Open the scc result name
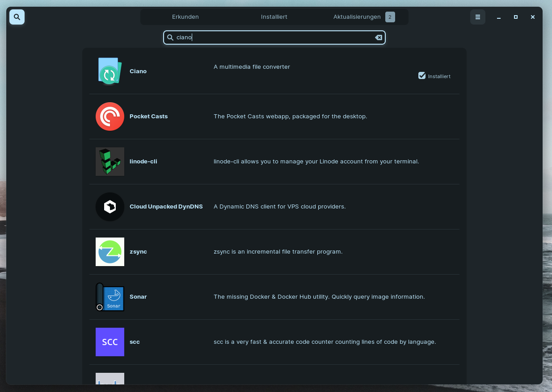This screenshot has width=552, height=392. [x=135, y=342]
